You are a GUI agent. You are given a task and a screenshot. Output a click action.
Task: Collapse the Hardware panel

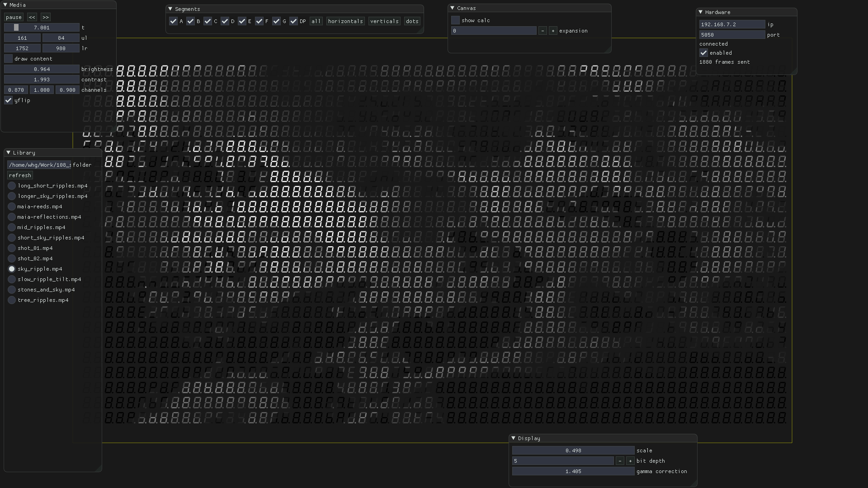coord(700,12)
